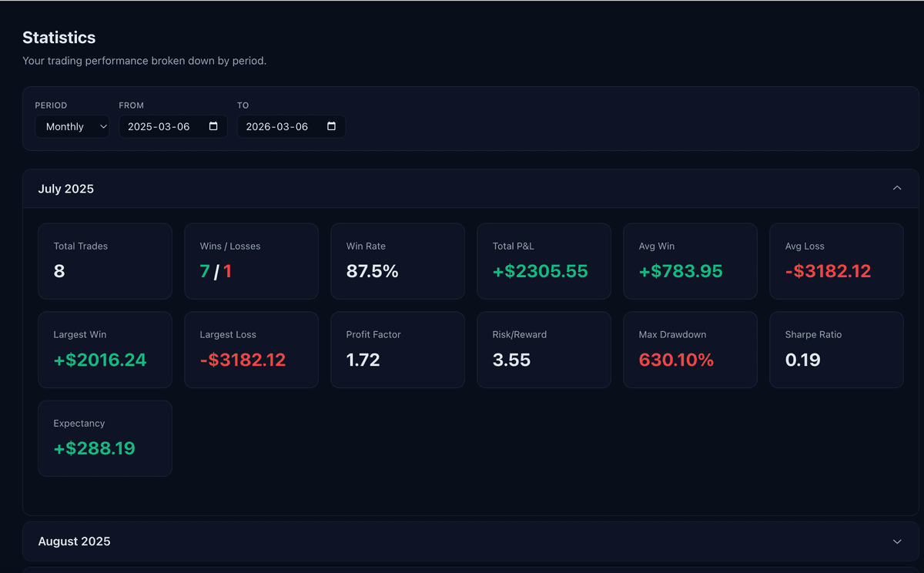This screenshot has width=924, height=573.
Task: Select the Expectancy card
Action: pos(105,438)
